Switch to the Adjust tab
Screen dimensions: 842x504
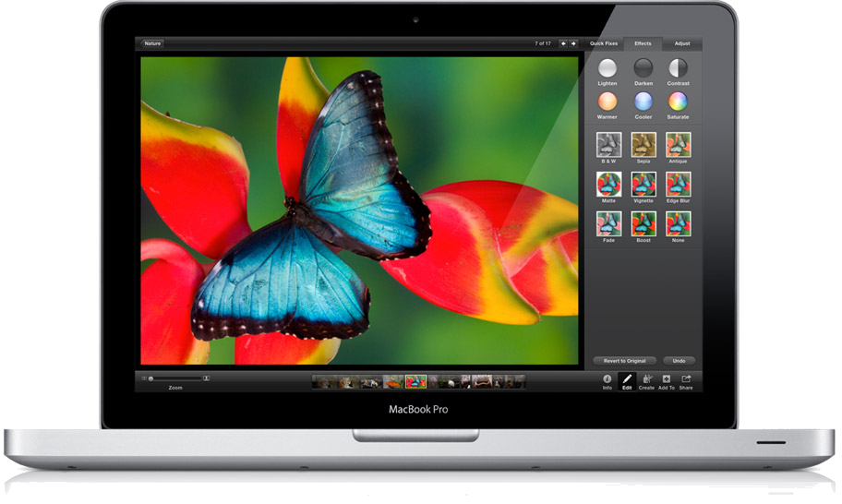click(682, 43)
